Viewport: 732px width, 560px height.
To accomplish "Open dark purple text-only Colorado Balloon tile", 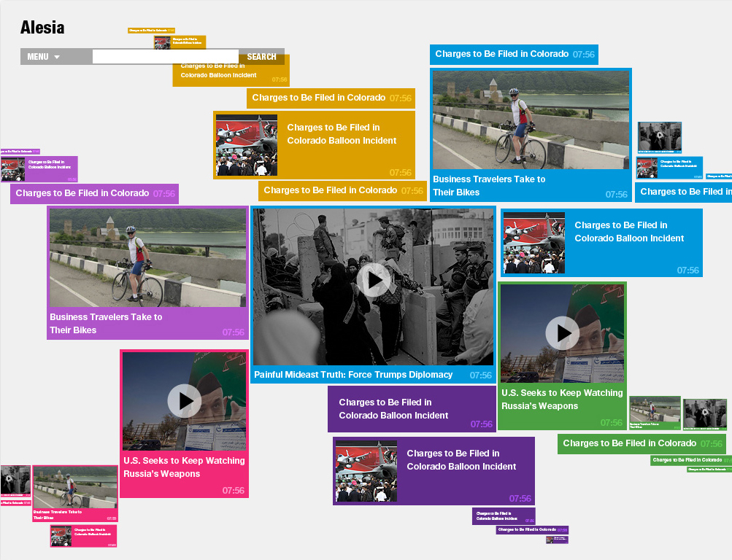I will pos(394,409).
